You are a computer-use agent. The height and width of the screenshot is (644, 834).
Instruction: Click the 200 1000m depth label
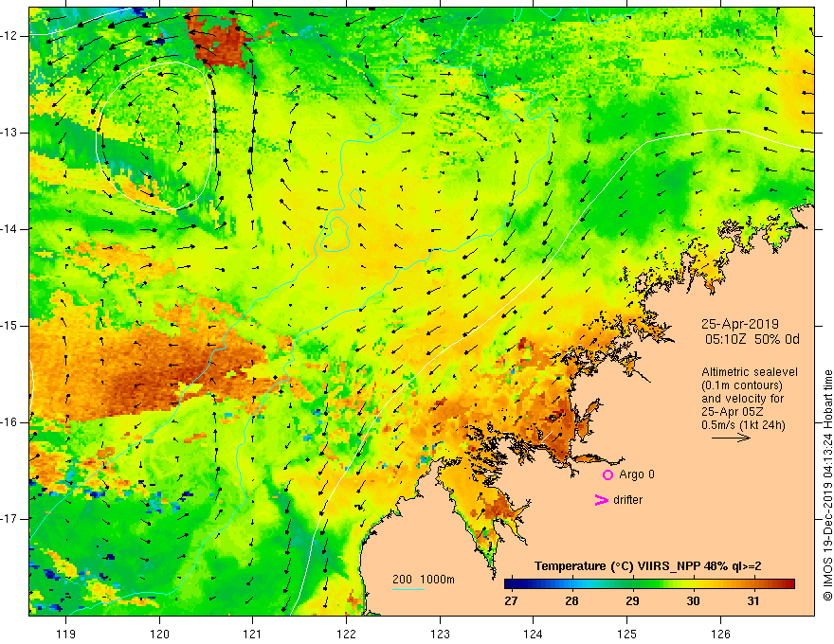click(x=424, y=580)
